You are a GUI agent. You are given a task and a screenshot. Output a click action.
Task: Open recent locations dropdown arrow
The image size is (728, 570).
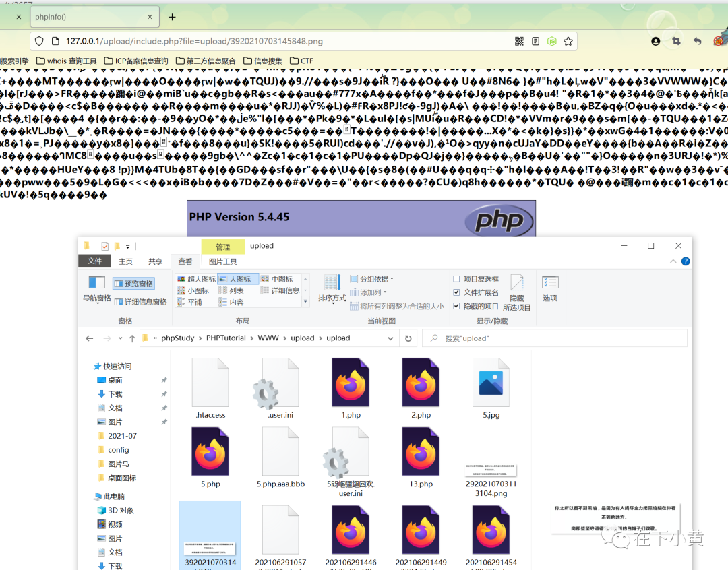click(120, 338)
